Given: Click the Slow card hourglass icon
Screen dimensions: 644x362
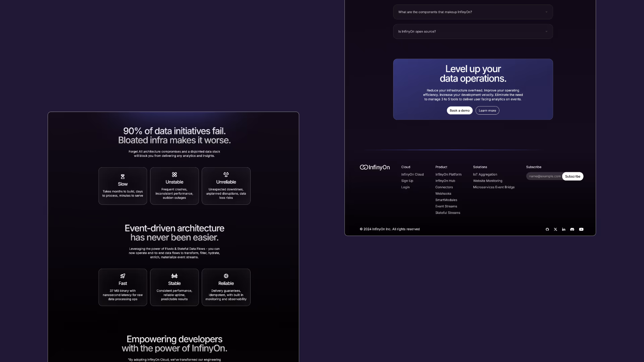Looking at the screenshot, I should coord(123,177).
